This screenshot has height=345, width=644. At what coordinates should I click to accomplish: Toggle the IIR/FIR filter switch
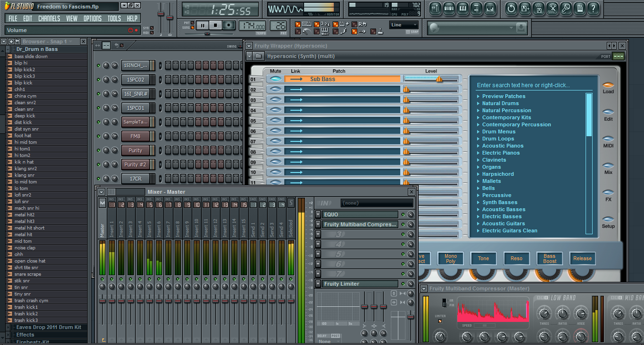[444, 302]
